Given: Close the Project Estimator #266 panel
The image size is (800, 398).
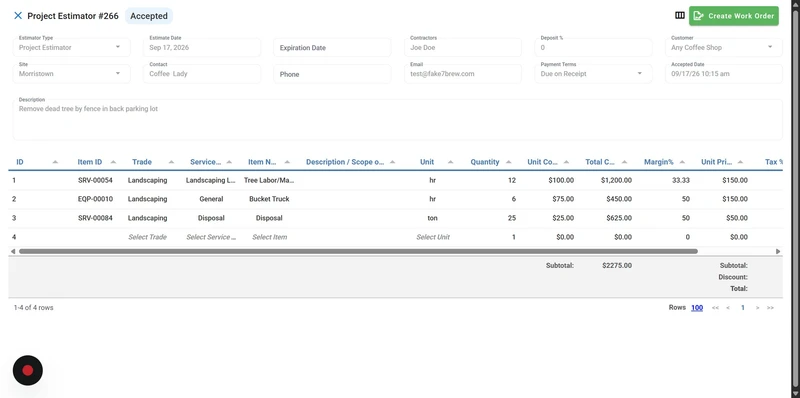Looking at the screenshot, I should pos(18,16).
